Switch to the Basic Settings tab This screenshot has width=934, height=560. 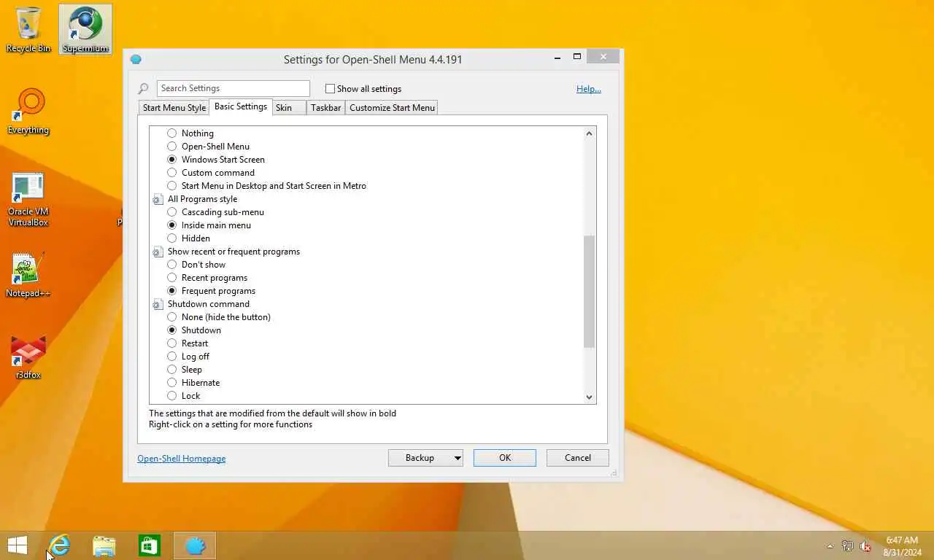[241, 106]
